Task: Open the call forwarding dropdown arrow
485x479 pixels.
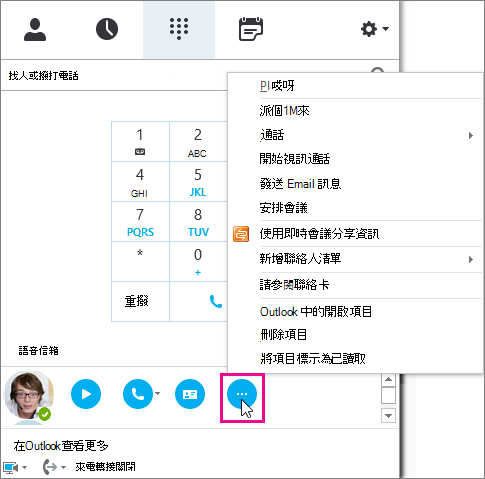Action: (63, 467)
